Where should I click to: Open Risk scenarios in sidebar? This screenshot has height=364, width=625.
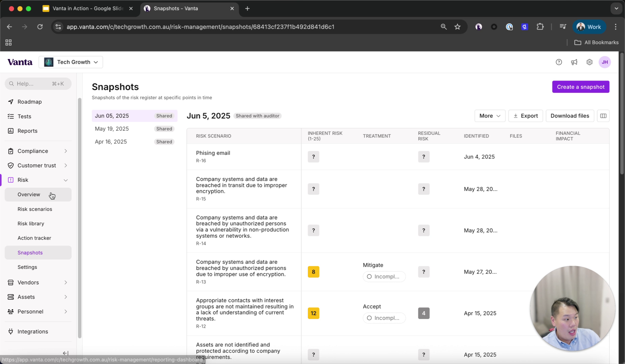coord(35,209)
